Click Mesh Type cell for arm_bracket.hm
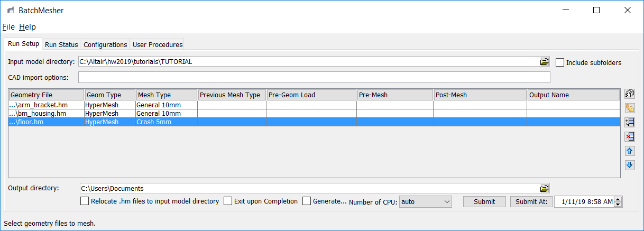This screenshot has height=231, width=644. point(166,105)
